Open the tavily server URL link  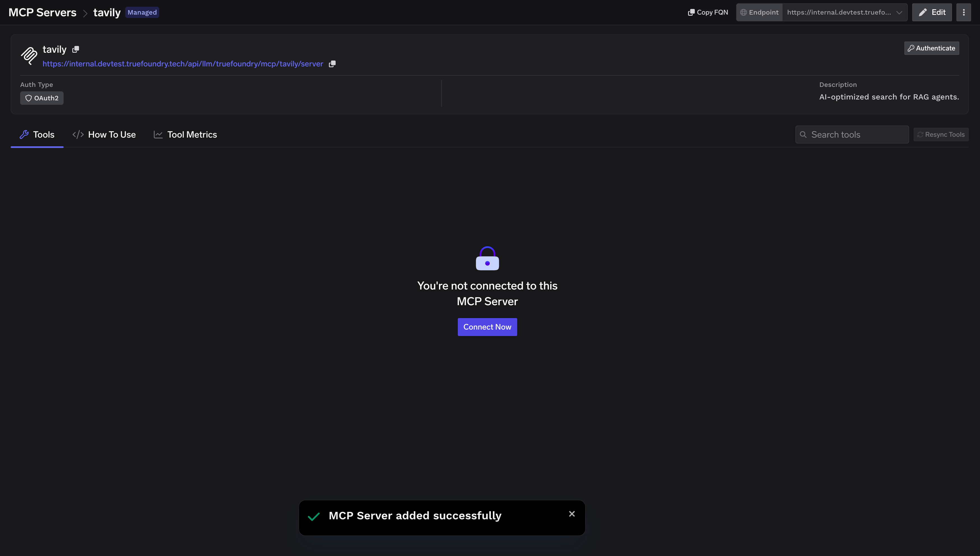(x=183, y=64)
